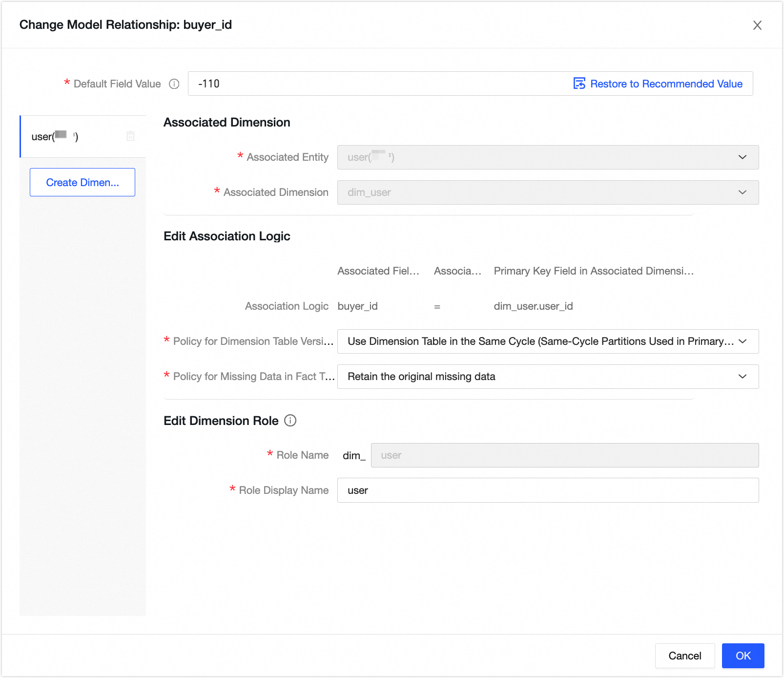Viewport: 784px width, 678px height.
Task: Expand the Associated Entity dropdown
Action: [x=547, y=157]
